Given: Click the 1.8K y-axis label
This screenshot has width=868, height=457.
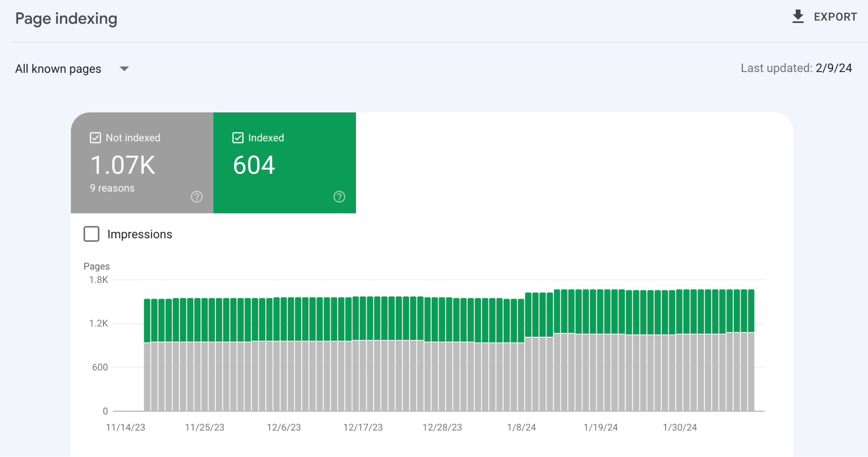Looking at the screenshot, I should [99, 280].
